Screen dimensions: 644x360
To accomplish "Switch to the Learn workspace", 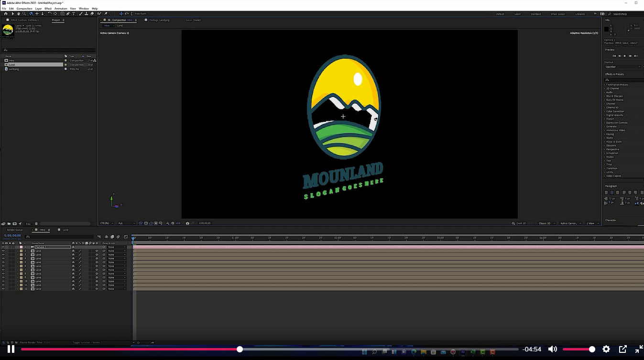I will [x=517, y=14].
